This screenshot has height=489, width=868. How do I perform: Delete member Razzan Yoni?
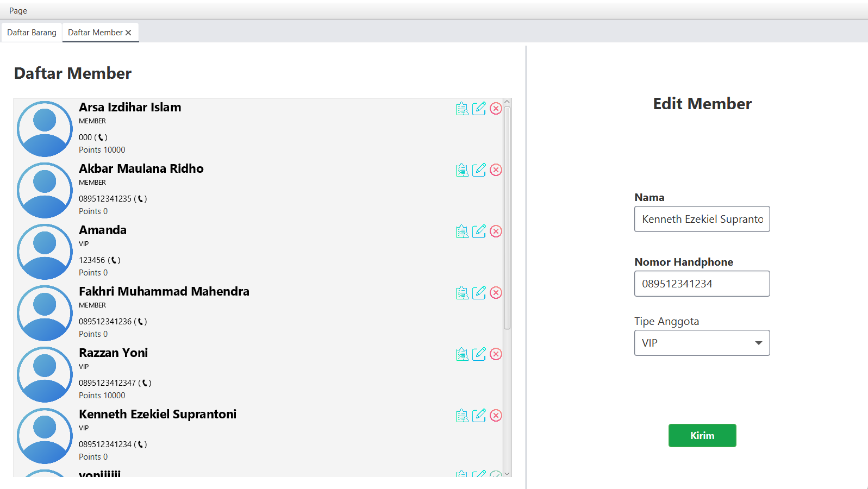coord(496,354)
